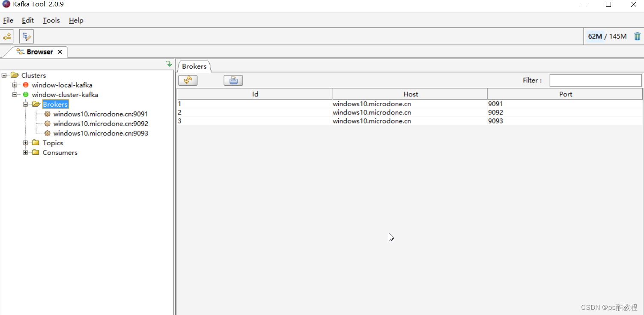The image size is (644, 315).
Task: Click Id cell 2 in table
Action: tap(255, 112)
